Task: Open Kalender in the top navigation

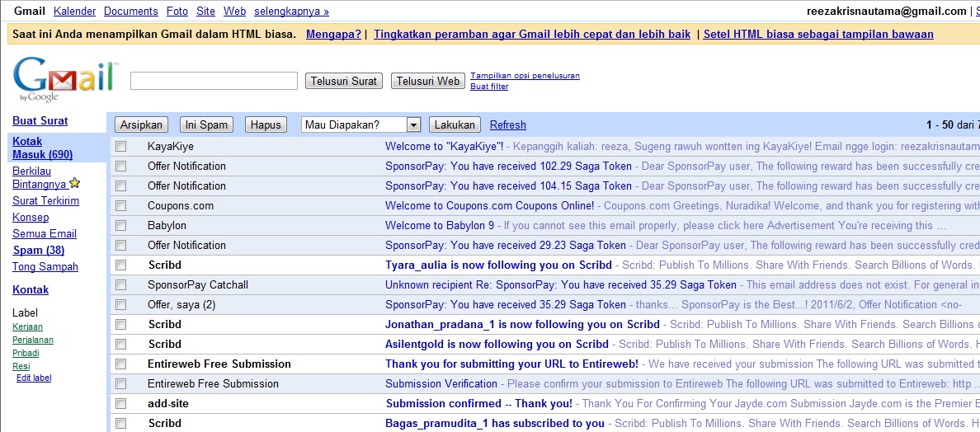Action: click(75, 12)
